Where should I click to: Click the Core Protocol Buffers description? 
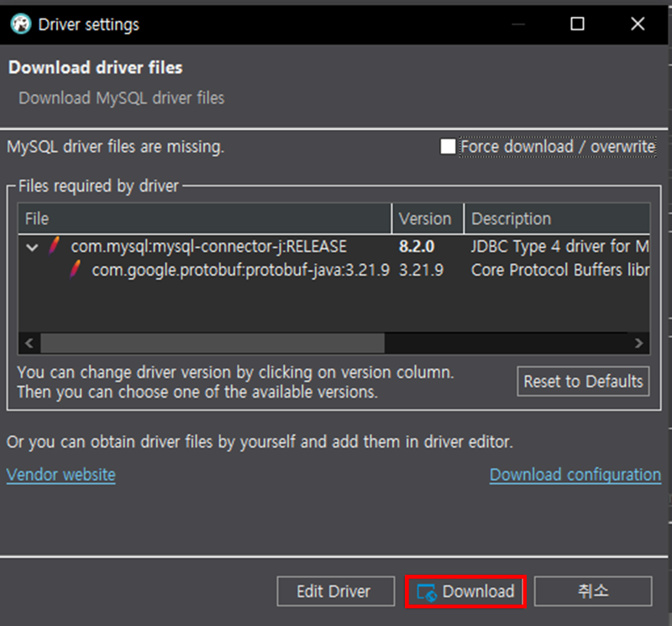[x=559, y=270]
